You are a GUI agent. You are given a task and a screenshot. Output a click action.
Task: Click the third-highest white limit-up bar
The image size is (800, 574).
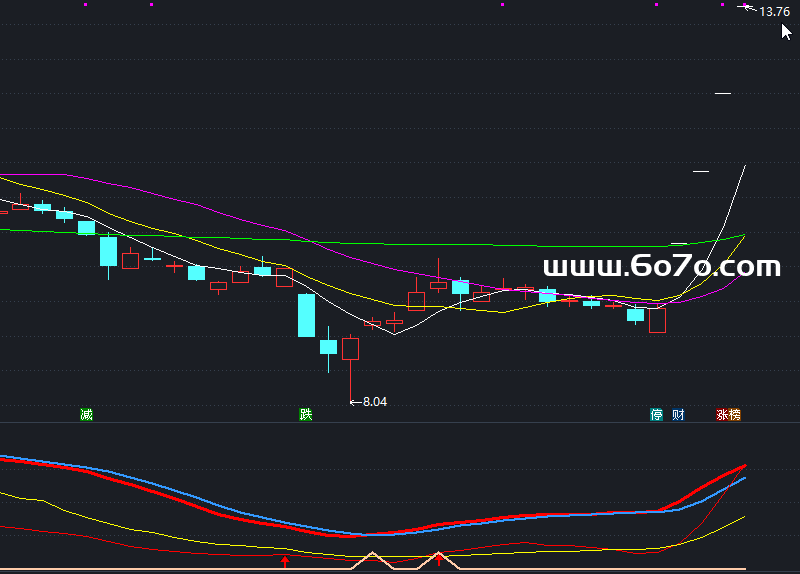701,172
